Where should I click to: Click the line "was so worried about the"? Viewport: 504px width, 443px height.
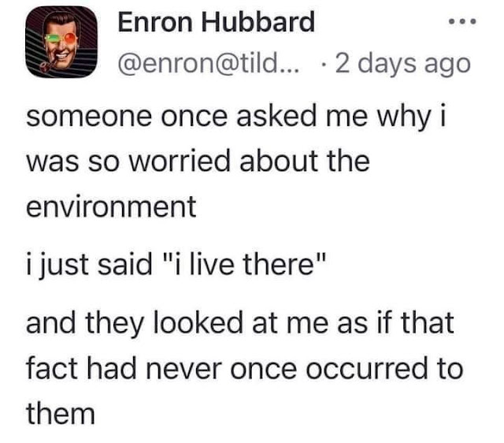pyautogui.click(x=198, y=162)
